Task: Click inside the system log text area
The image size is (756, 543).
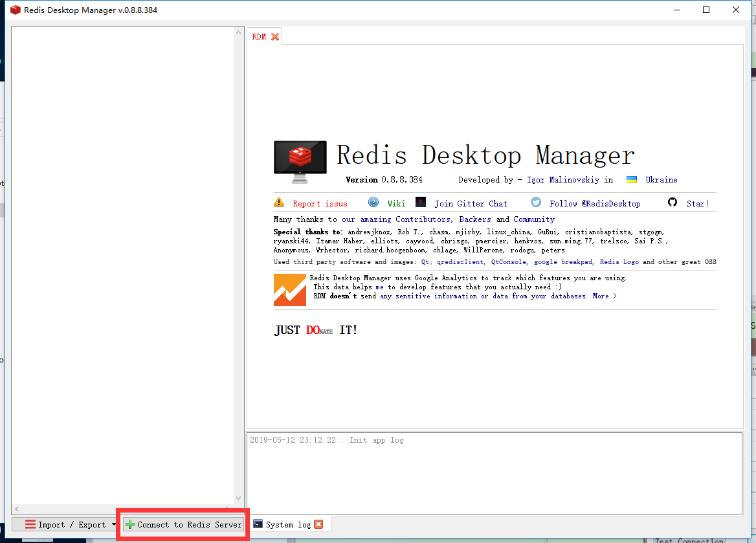Action: point(495,474)
